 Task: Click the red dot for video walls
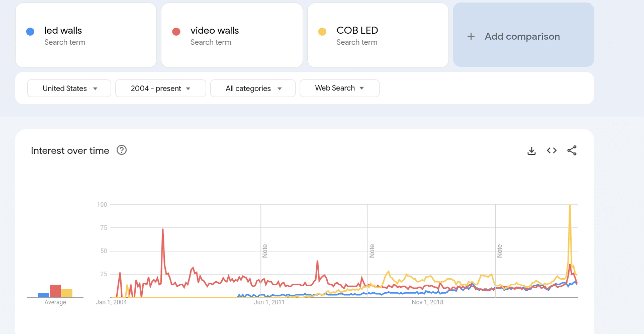(176, 32)
